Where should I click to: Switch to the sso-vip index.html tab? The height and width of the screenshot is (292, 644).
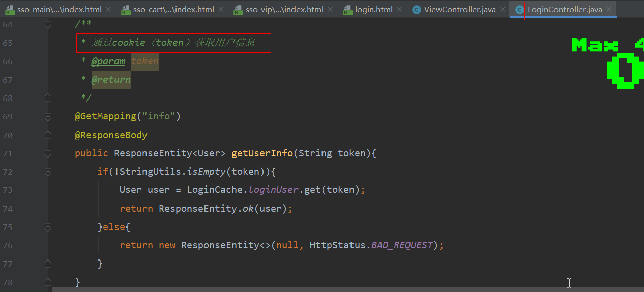pos(284,10)
